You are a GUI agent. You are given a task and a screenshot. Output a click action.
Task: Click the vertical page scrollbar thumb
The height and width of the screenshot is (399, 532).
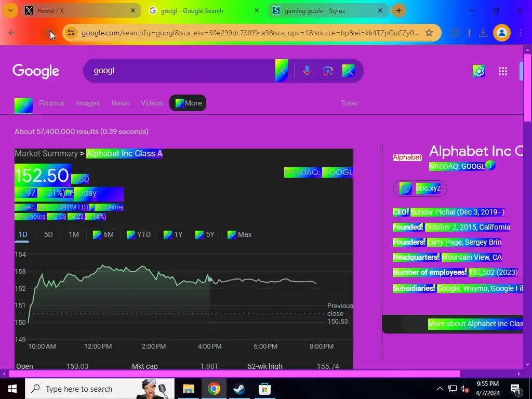[x=528, y=87]
